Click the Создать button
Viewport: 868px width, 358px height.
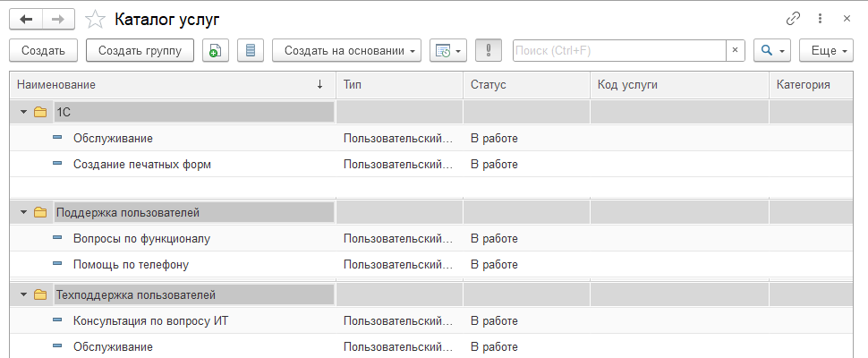(44, 50)
